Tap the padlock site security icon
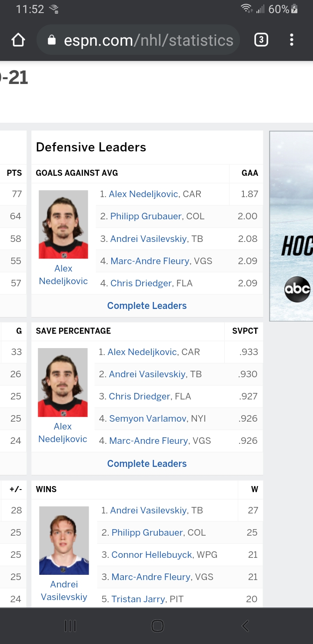This screenshot has width=313, height=644. coord(52,40)
